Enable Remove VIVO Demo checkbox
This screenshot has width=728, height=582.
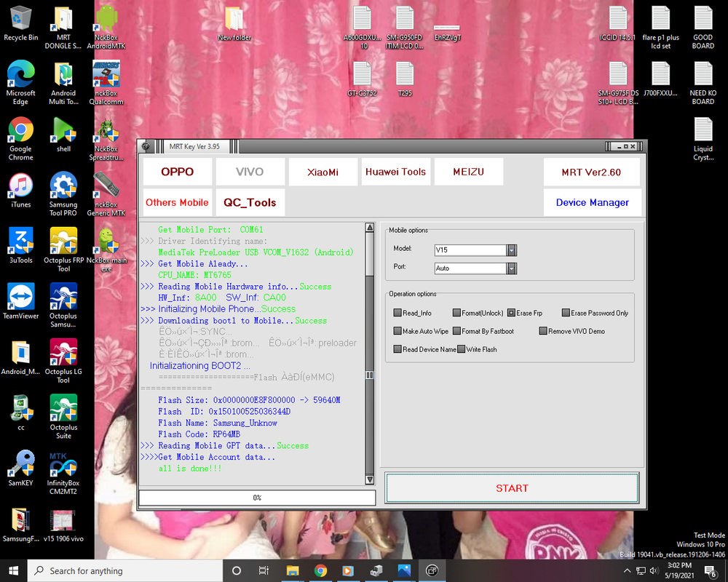[x=543, y=331]
